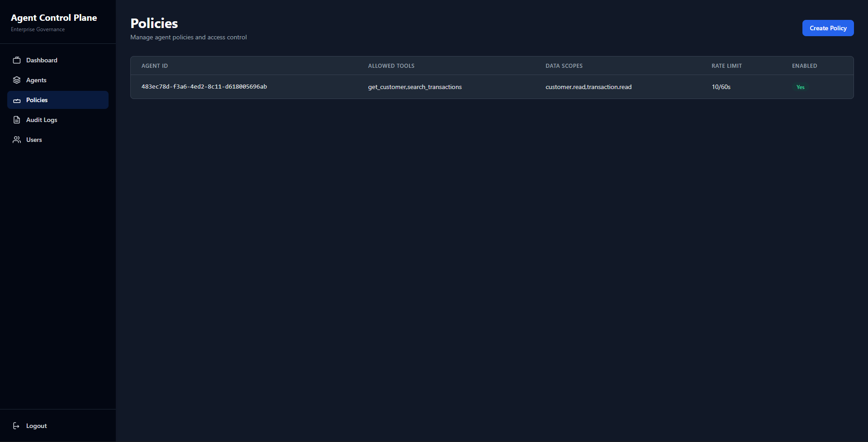
Task: Click the get_customer,search_transactions cell
Action: (415, 87)
